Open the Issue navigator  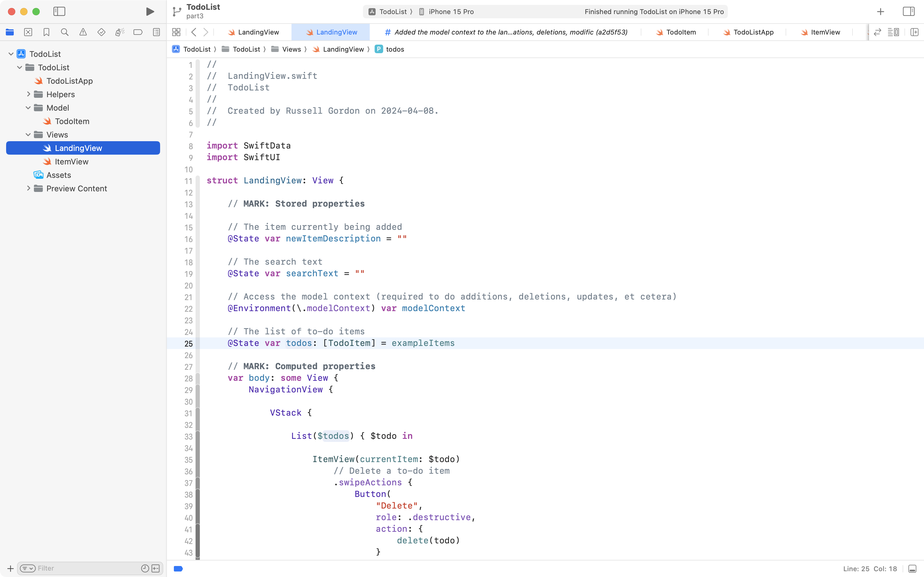pyautogui.click(x=83, y=32)
